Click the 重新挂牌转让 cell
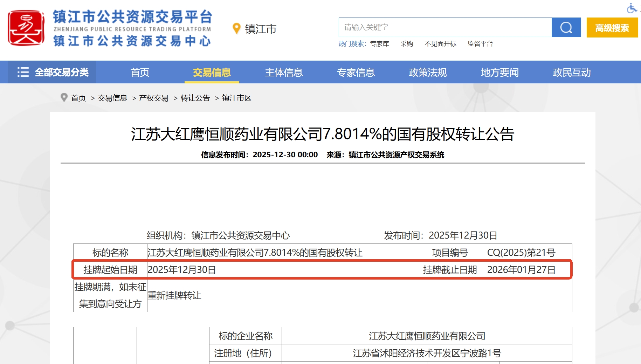This screenshot has width=641, height=364. point(359,295)
